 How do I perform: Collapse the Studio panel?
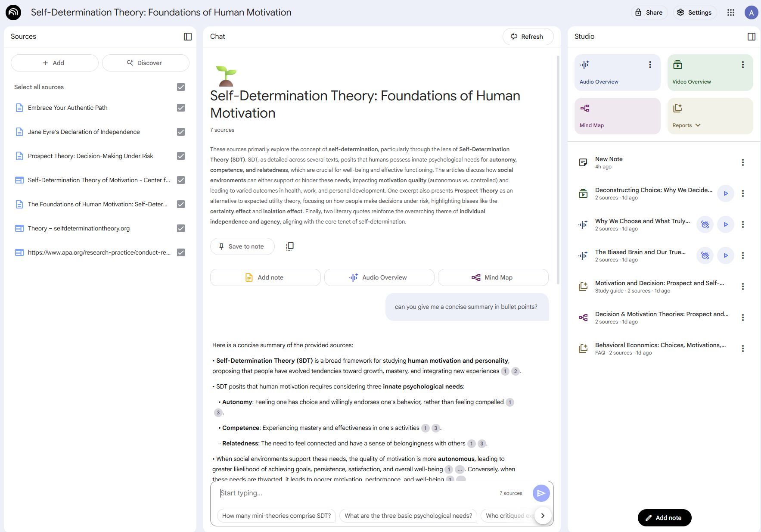[752, 37]
